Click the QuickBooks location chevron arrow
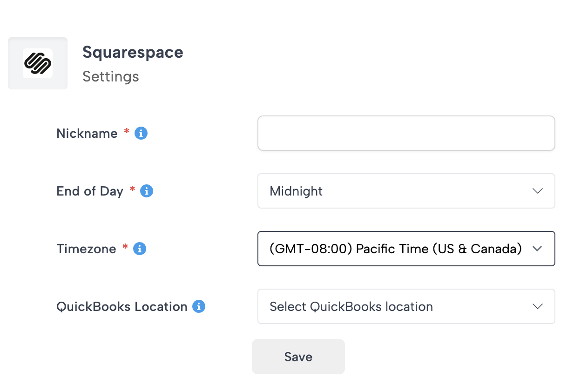Image resolution: width=567 pixels, height=392 pixels. pyautogui.click(x=538, y=307)
